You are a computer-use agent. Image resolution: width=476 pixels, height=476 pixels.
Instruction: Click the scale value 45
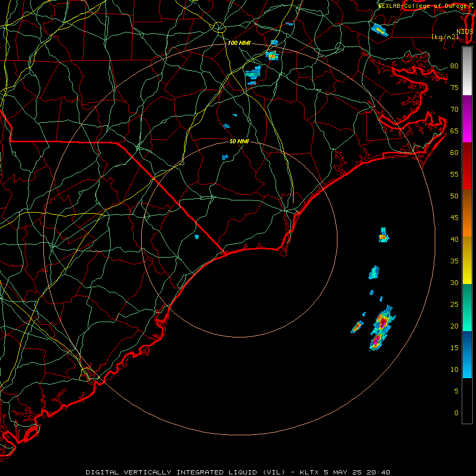point(454,218)
